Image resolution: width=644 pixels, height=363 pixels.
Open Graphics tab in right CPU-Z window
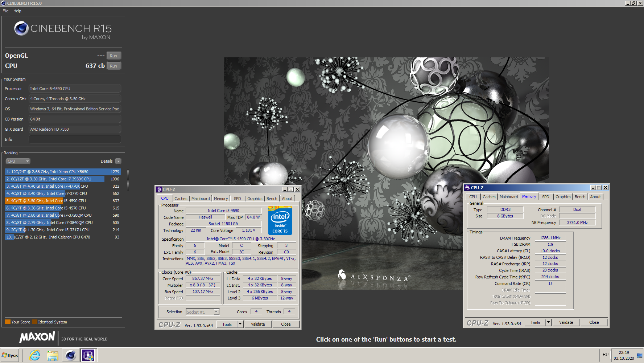click(563, 197)
